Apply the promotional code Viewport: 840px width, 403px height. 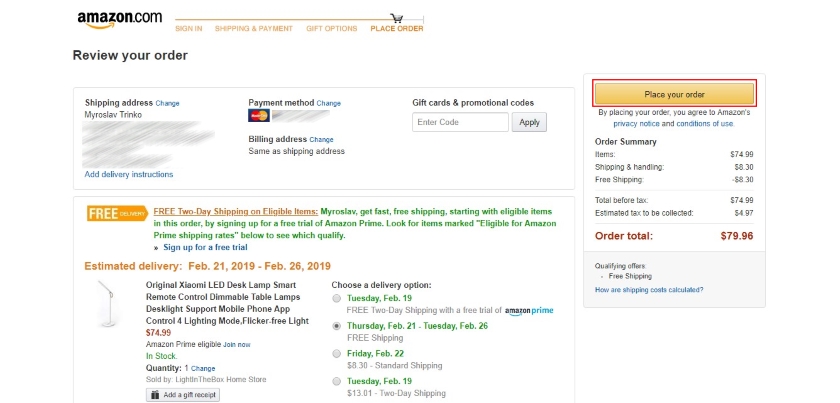pyautogui.click(x=529, y=122)
